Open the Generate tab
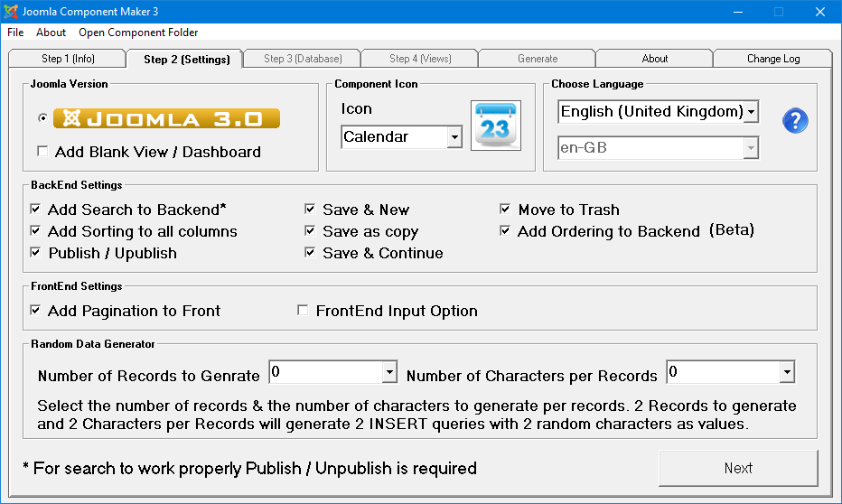This screenshot has width=842, height=504. 538,59
